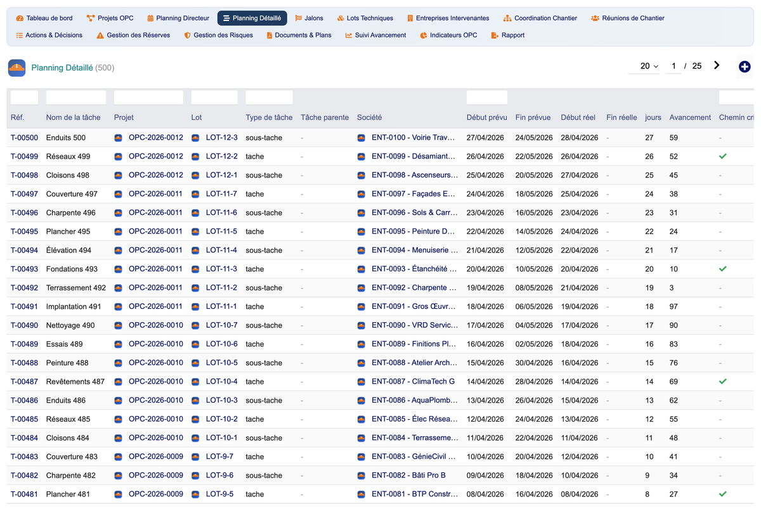This screenshot has width=761, height=532.
Task: Click company icon next to ENT-0095
Action: 361,231
